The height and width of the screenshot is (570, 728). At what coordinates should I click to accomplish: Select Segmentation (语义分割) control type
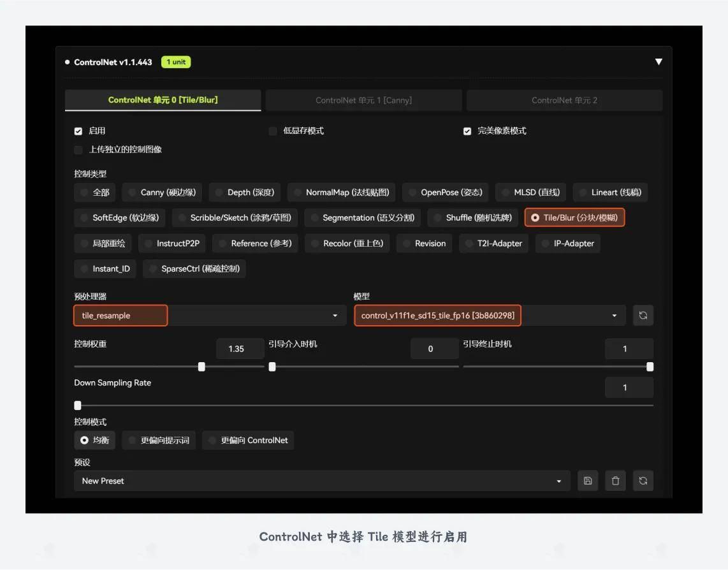click(x=362, y=218)
